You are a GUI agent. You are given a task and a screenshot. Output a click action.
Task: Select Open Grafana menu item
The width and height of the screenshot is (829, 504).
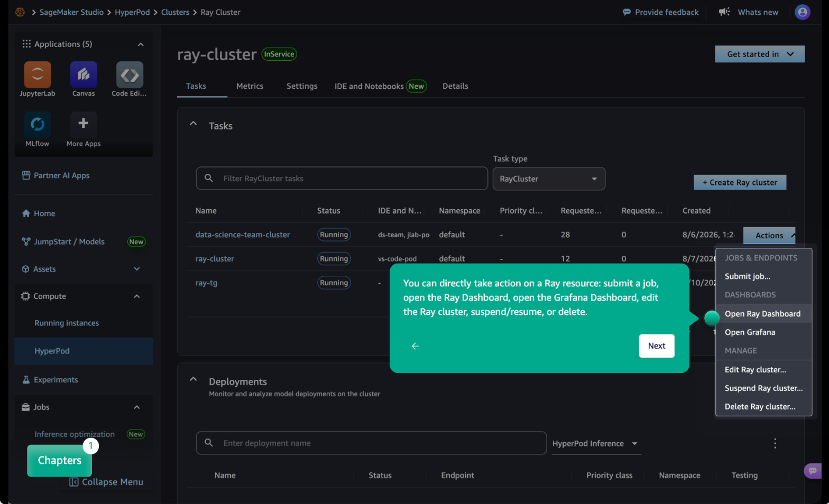[x=763, y=332]
